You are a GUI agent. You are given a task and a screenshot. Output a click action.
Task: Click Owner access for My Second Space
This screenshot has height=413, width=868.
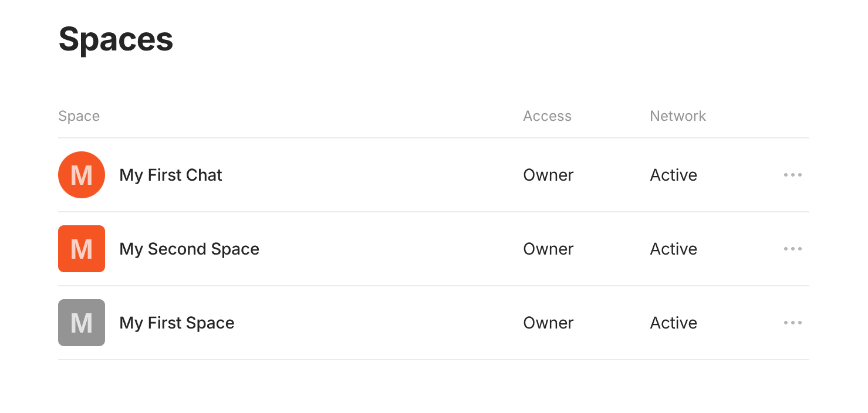coord(548,249)
